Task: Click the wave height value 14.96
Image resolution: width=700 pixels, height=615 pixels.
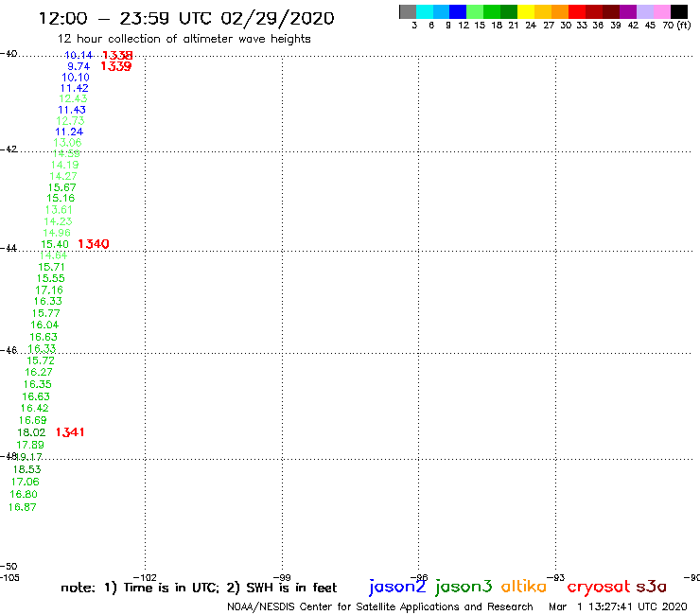Action: (57, 232)
